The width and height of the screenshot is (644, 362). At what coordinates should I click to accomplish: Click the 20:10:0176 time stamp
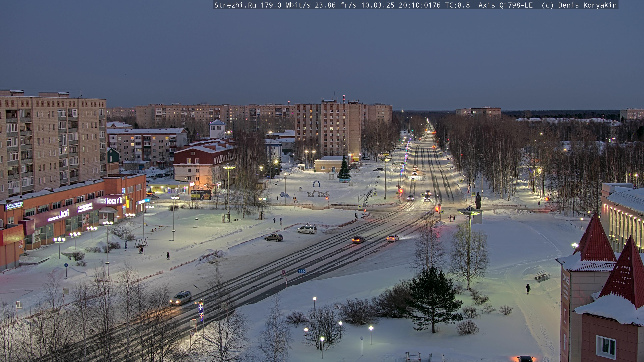pos(419,5)
